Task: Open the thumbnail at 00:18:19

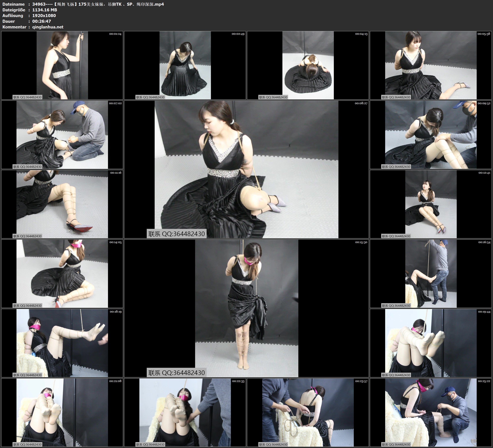Action: (x=62, y=343)
